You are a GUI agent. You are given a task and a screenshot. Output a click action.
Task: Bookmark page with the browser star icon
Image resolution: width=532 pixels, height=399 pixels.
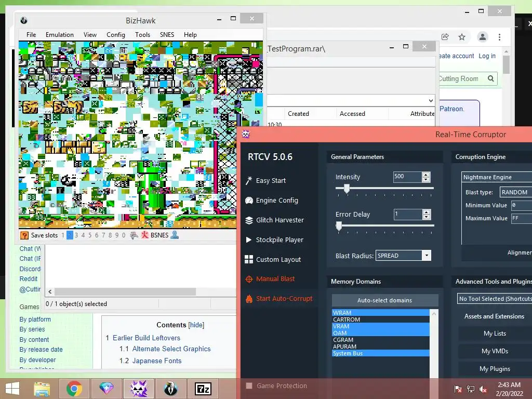click(x=462, y=37)
